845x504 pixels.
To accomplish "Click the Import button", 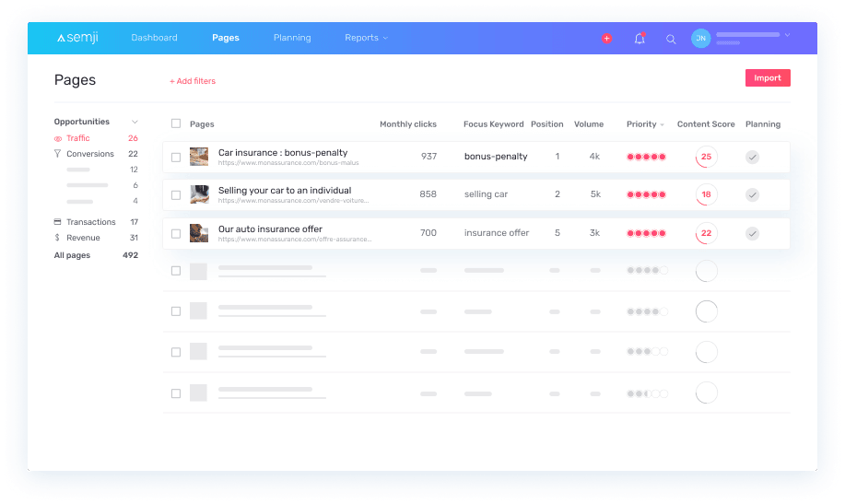I will click(768, 77).
